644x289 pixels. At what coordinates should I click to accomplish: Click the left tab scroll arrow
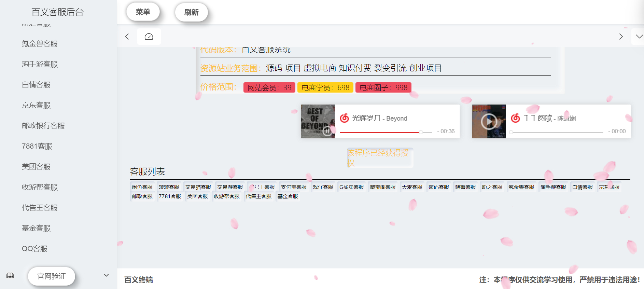[x=127, y=37]
